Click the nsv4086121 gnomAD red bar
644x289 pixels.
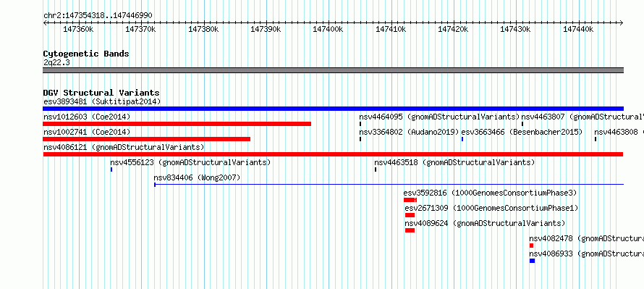pyautogui.click(x=333, y=154)
